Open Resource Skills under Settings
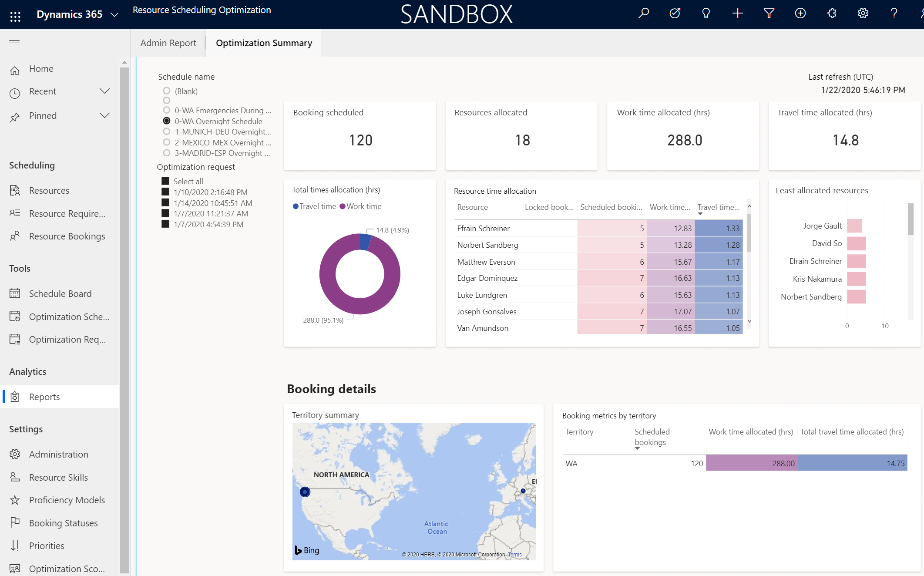The width and height of the screenshot is (924, 576). [58, 477]
